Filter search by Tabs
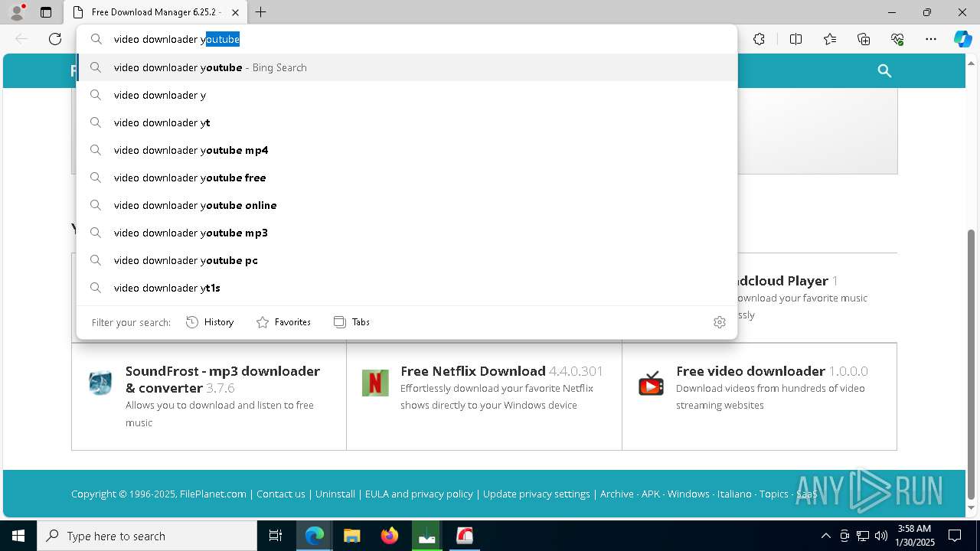 351,322
